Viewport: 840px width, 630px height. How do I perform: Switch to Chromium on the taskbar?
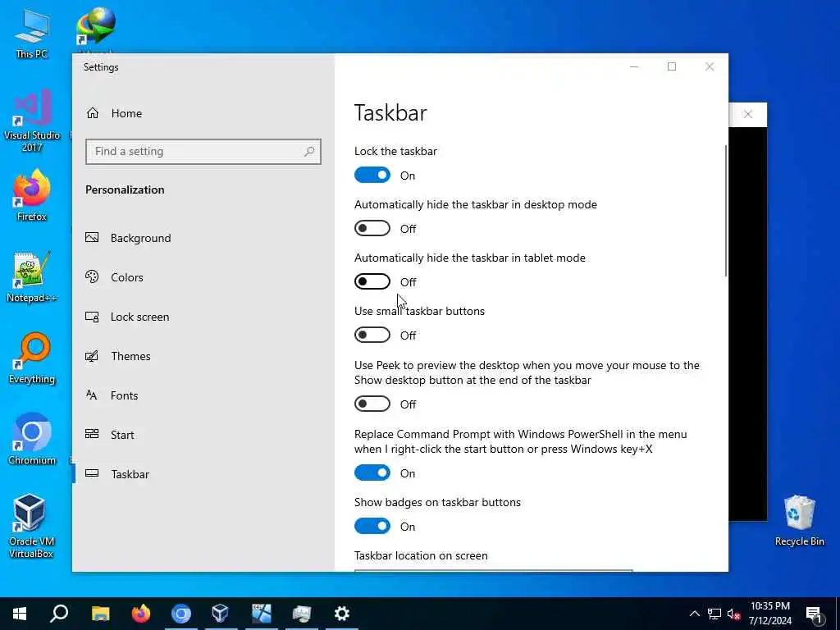tap(181, 614)
